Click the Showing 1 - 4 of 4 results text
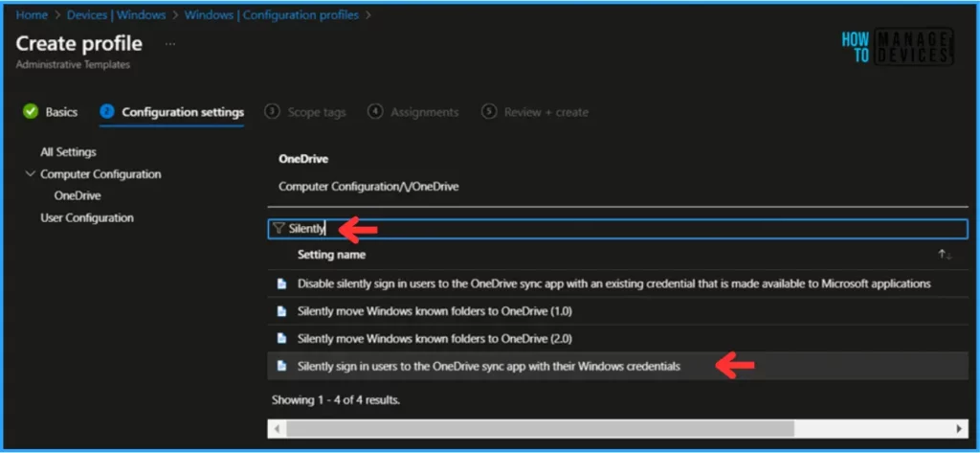Image resolution: width=980 pixels, height=453 pixels. [336, 399]
